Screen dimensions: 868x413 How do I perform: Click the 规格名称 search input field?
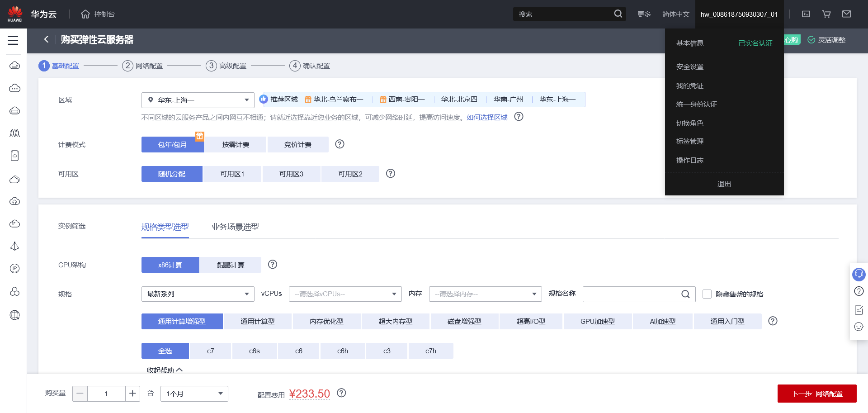click(x=633, y=294)
